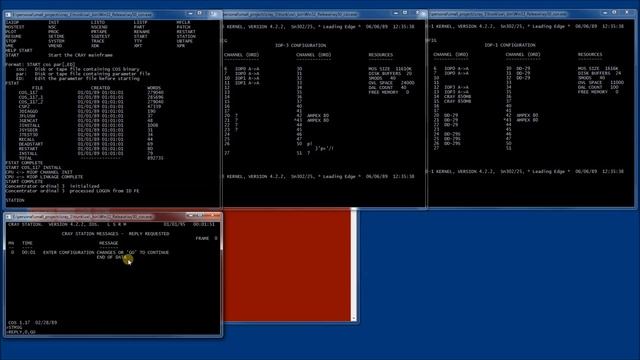Click 'RESOURCES' header in IOP-1 window

coord(590,54)
